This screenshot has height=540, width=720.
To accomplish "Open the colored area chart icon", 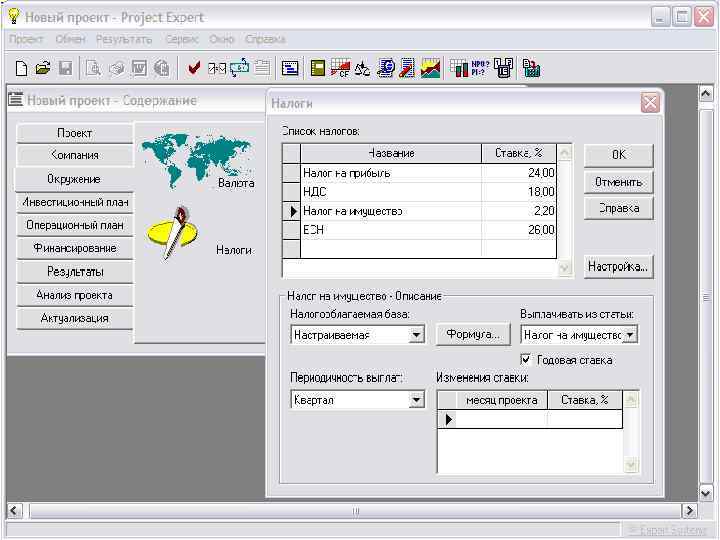I will pyautogui.click(x=430, y=68).
